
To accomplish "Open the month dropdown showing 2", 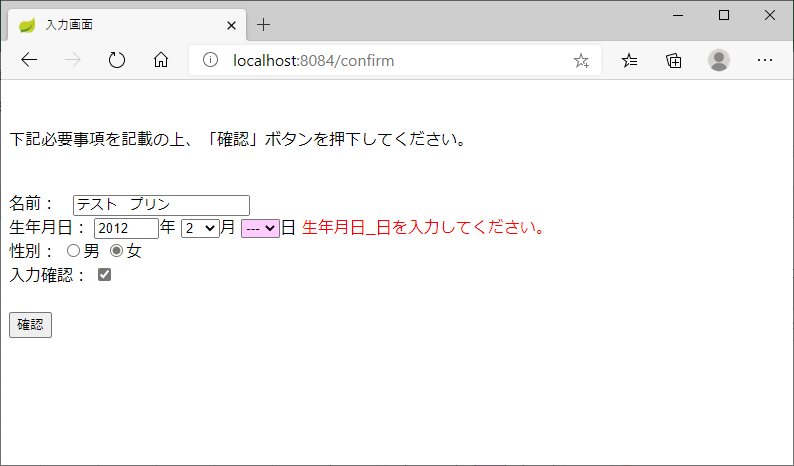I will coord(200,228).
